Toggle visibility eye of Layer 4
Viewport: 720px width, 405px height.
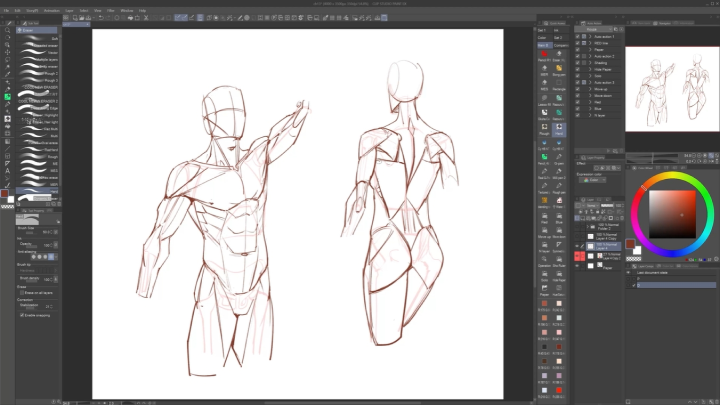pyautogui.click(x=577, y=246)
